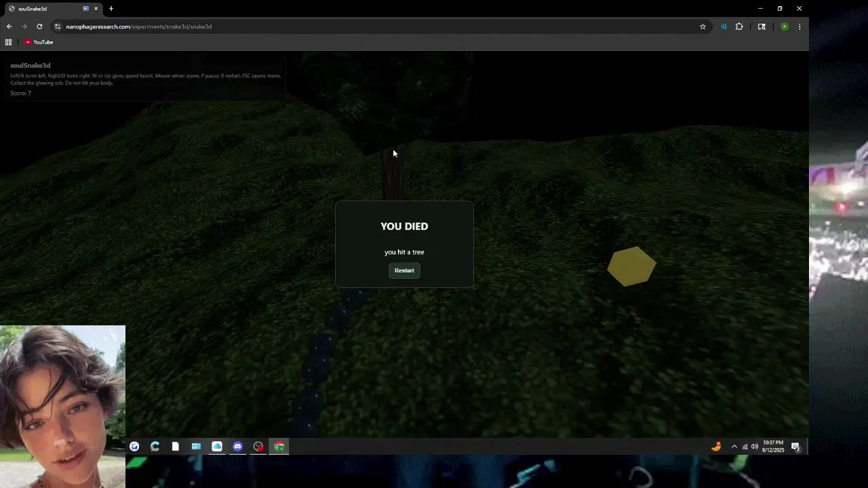868x488 pixels.
Task: Open a new tab with the plus button
Action: [111, 9]
